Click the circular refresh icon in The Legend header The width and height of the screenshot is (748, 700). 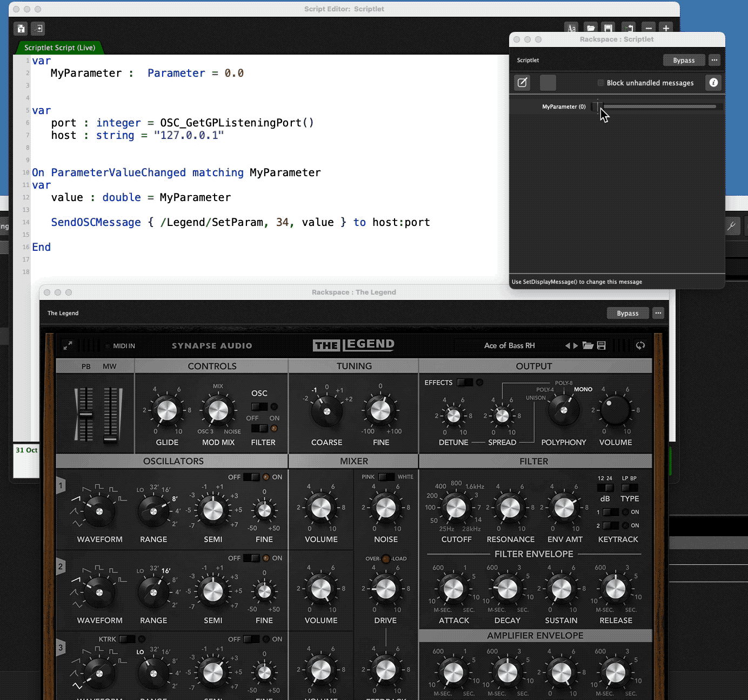(640, 345)
